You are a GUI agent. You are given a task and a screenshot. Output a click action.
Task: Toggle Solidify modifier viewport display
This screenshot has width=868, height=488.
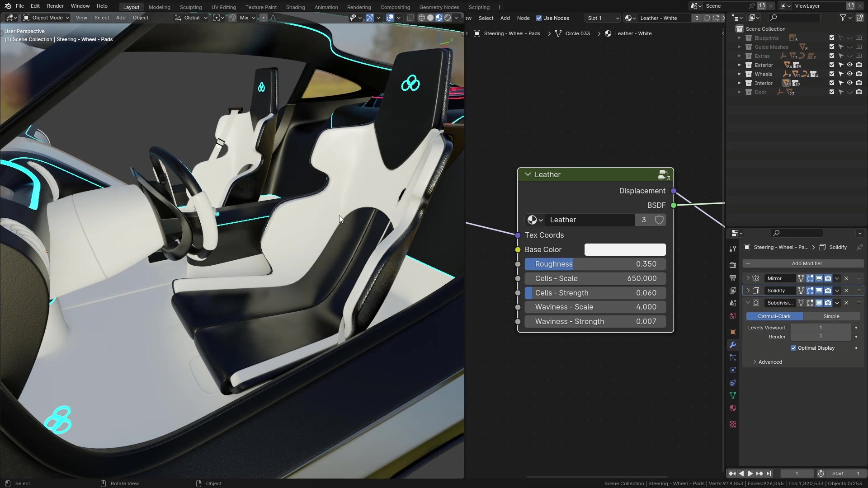pyautogui.click(x=819, y=291)
